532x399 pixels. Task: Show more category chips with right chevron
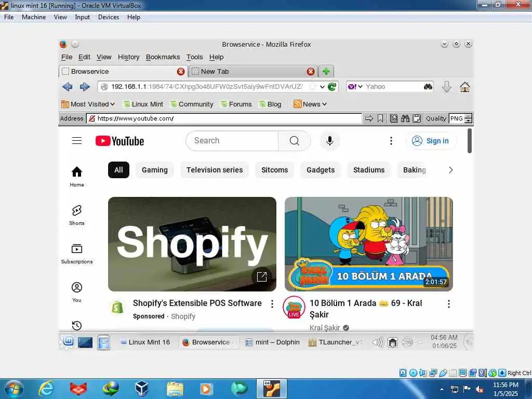(x=450, y=170)
